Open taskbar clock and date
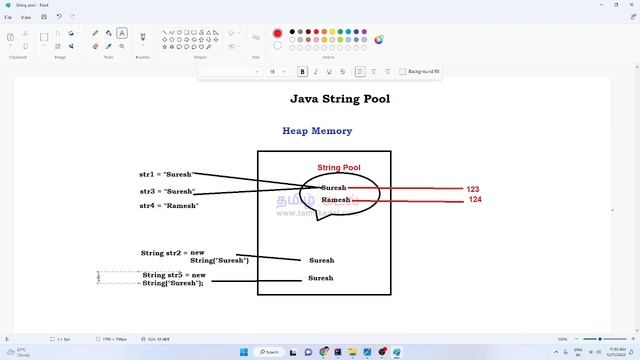The width and height of the screenshot is (640, 360). pyautogui.click(x=617, y=352)
